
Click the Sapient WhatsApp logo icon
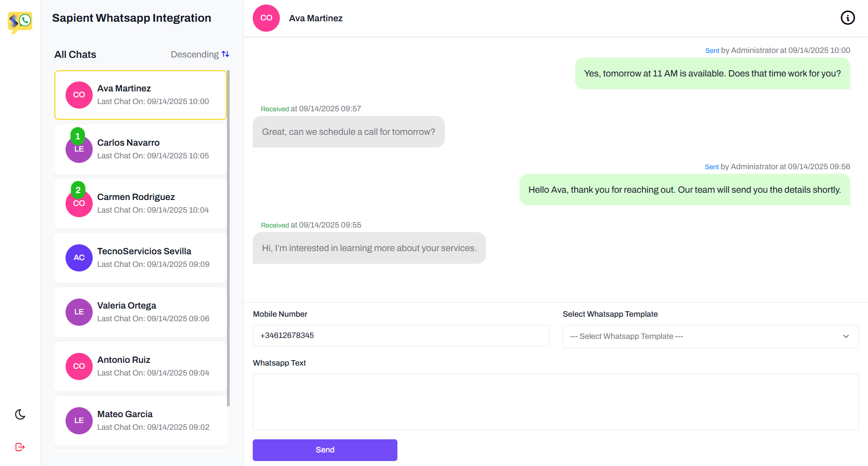[x=20, y=22]
